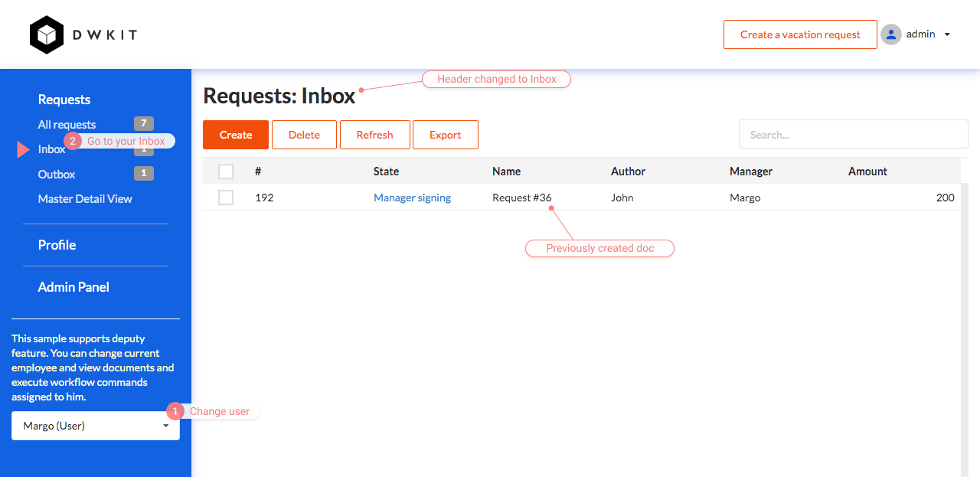Click the All requests count badge 7
Image resolution: width=980 pixels, height=477 pixels.
coord(144,123)
